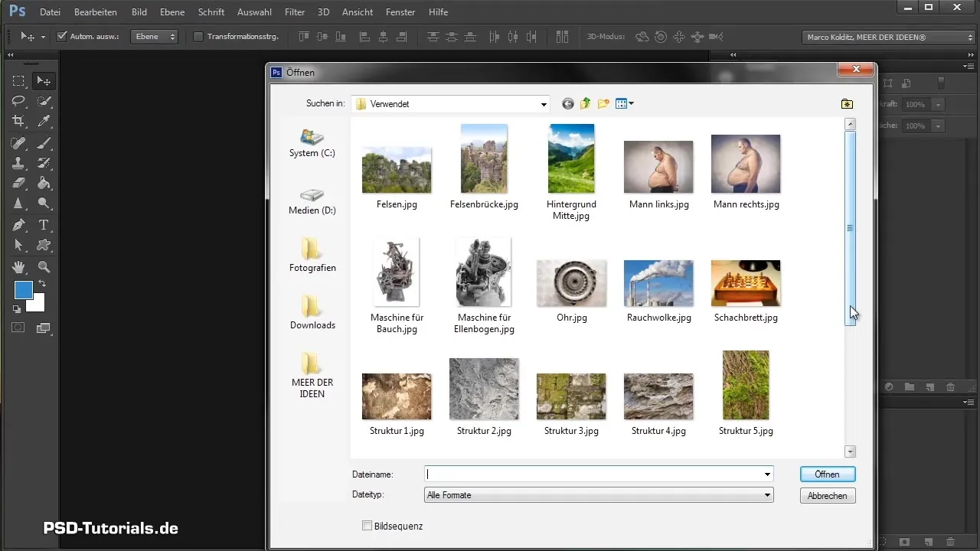Click the background color swatch
Viewport: 980px width, 551px height.
click(38, 305)
